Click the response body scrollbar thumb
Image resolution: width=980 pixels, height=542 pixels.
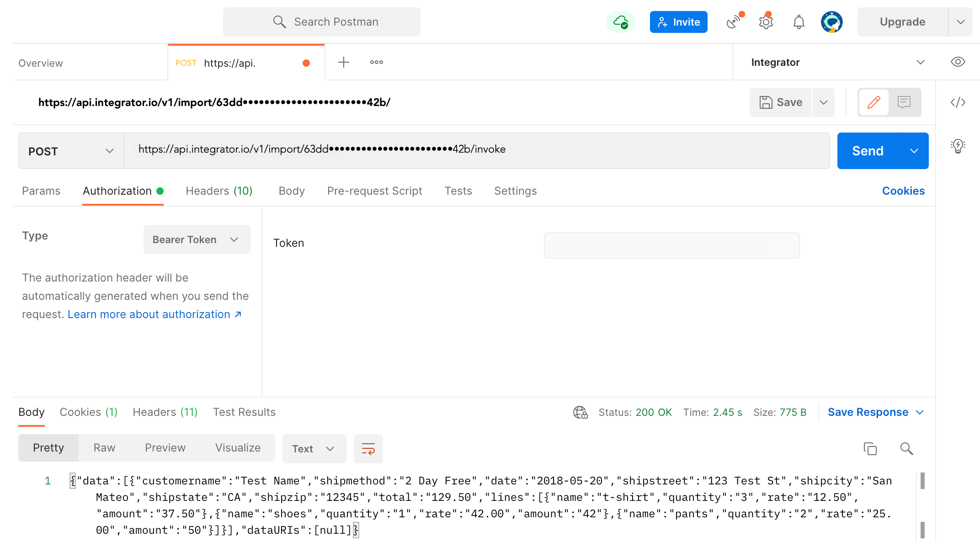click(922, 481)
